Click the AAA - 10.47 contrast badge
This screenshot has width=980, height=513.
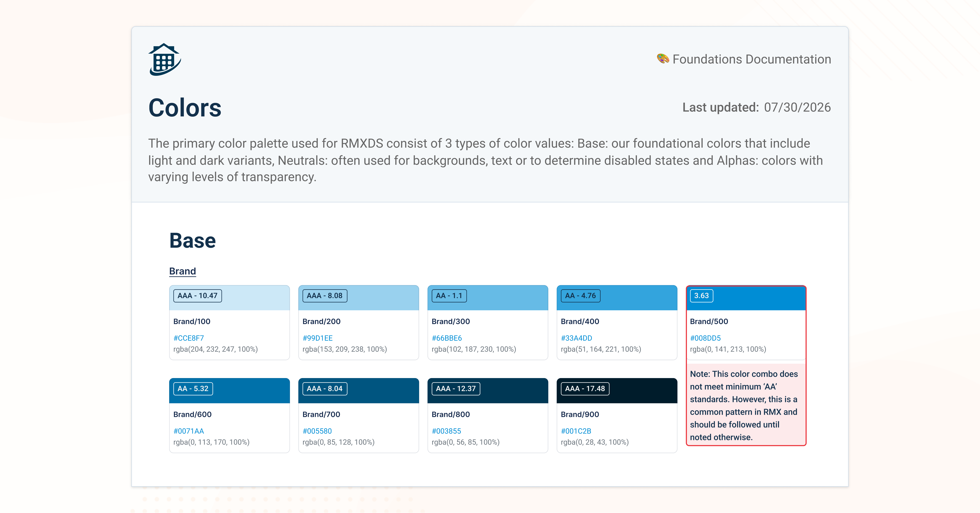[x=198, y=295]
